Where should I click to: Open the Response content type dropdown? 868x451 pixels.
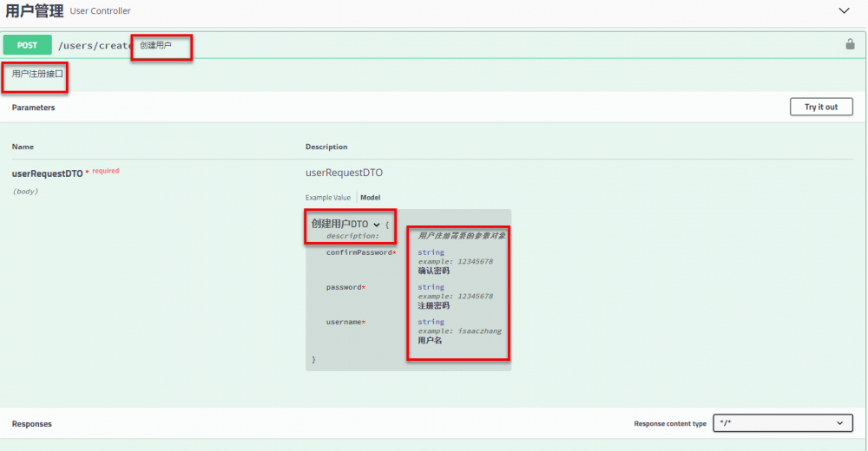782,423
